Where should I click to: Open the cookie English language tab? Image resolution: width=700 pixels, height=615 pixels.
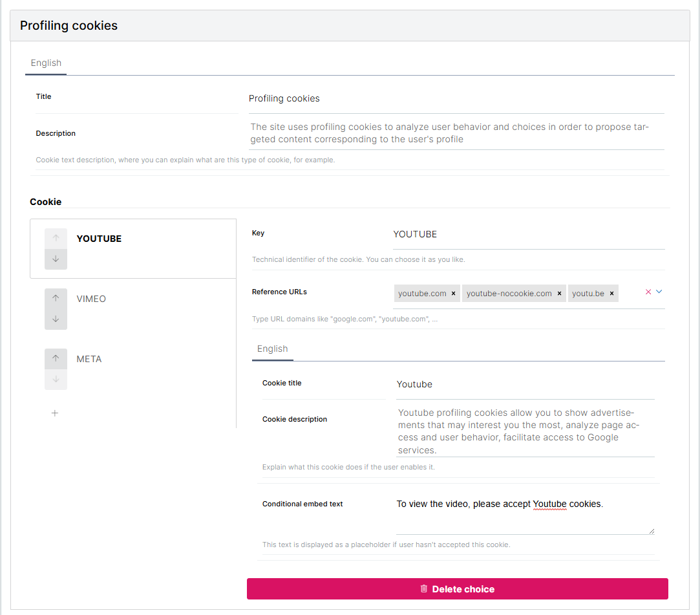tap(272, 349)
